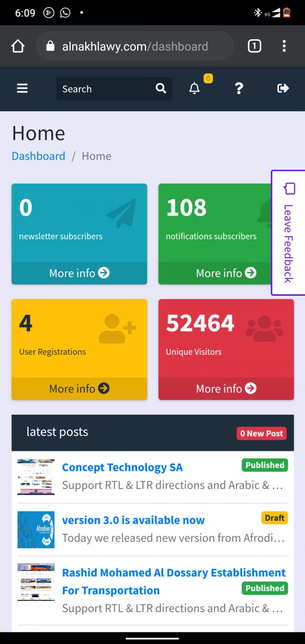Tap the browser home icon

click(x=18, y=47)
